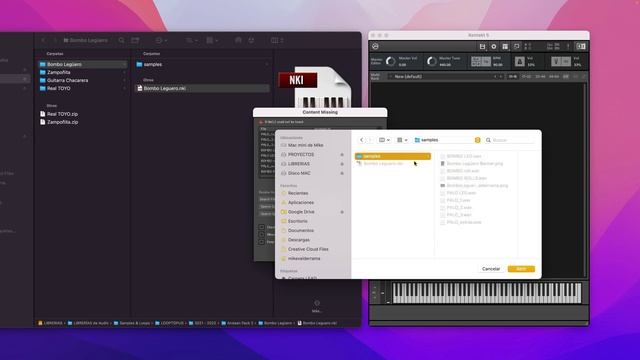
Task: Click Kontakt logo icon in header
Action: point(375,47)
